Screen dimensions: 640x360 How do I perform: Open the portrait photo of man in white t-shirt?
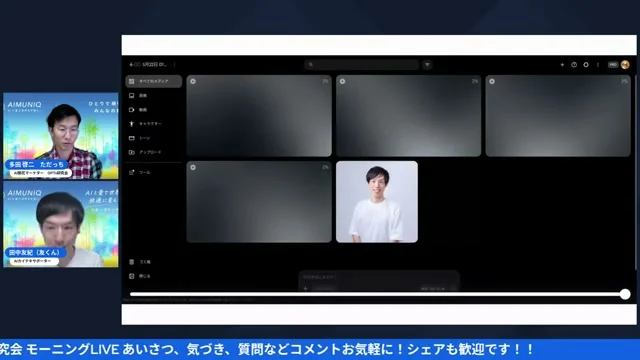[377, 202]
